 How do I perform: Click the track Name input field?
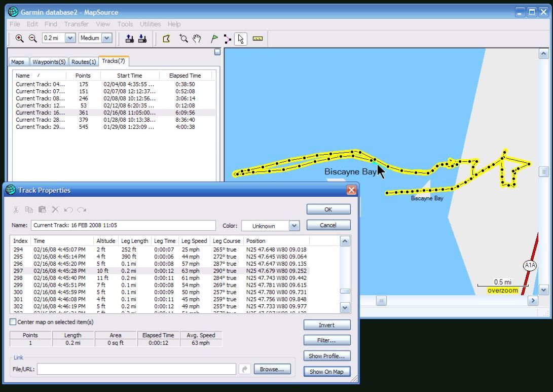tap(123, 225)
